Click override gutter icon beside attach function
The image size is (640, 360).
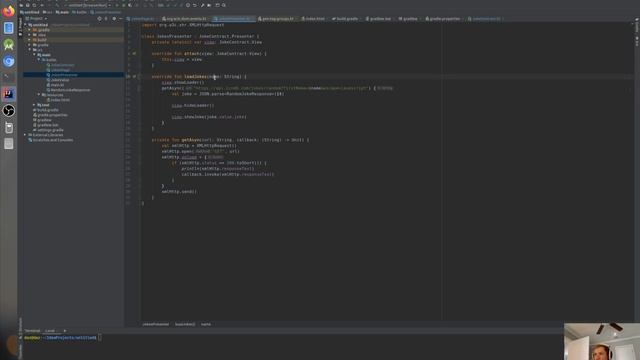(134, 53)
